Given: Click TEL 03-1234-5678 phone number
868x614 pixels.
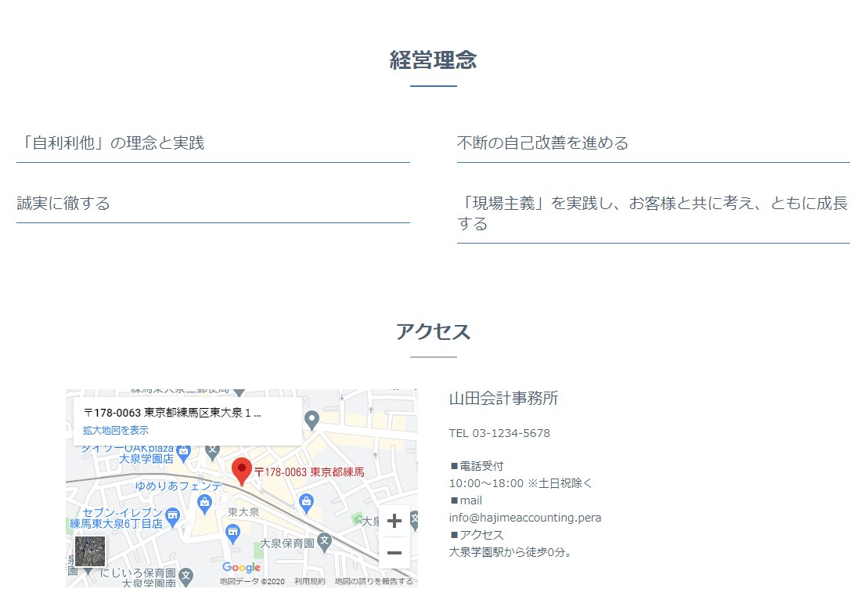Looking at the screenshot, I should tap(499, 433).
